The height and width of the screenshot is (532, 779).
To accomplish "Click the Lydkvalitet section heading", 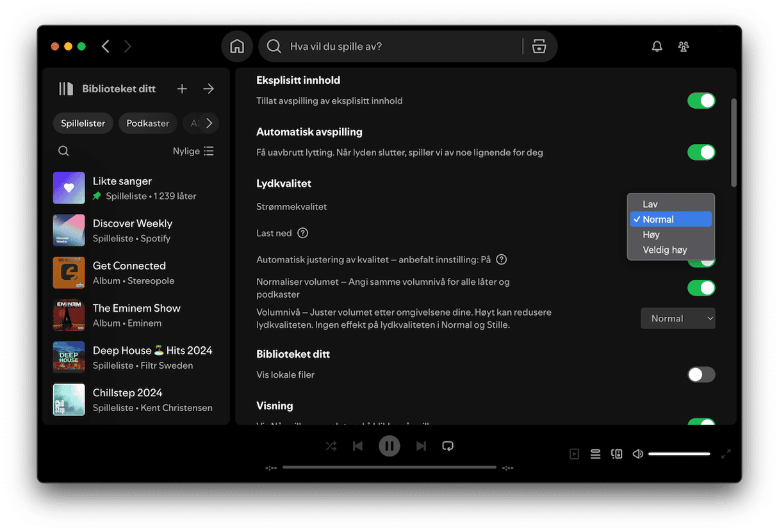I will 284,183.
